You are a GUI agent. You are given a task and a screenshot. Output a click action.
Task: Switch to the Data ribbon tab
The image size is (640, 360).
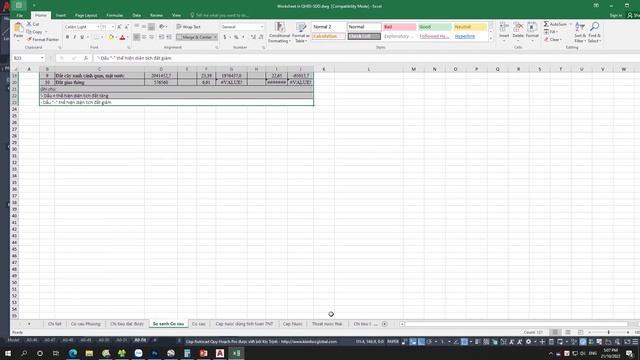tap(136, 15)
